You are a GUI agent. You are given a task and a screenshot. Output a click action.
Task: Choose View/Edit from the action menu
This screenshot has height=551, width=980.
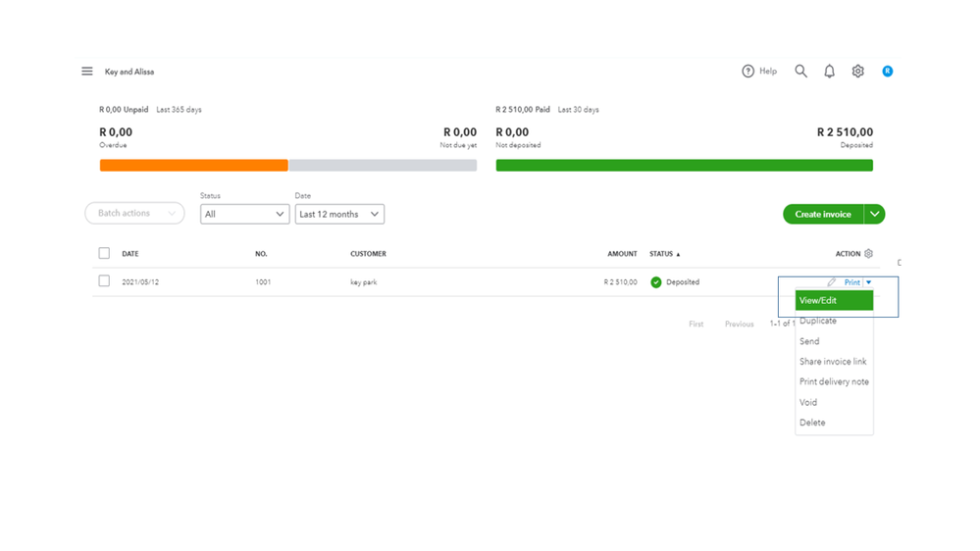[x=834, y=301]
